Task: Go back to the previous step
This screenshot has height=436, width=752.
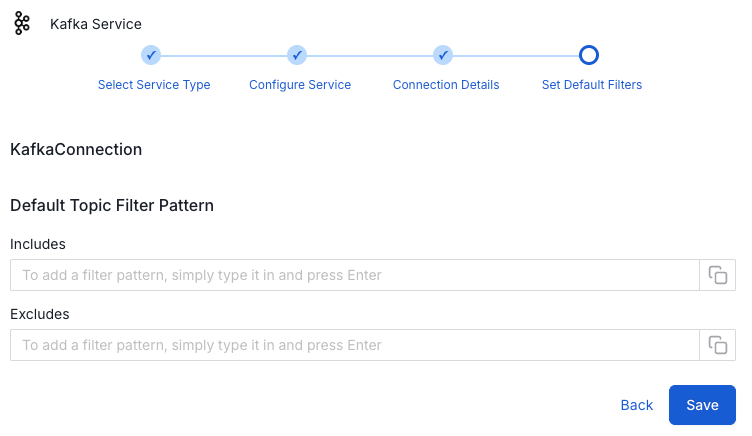Action: (637, 405)
